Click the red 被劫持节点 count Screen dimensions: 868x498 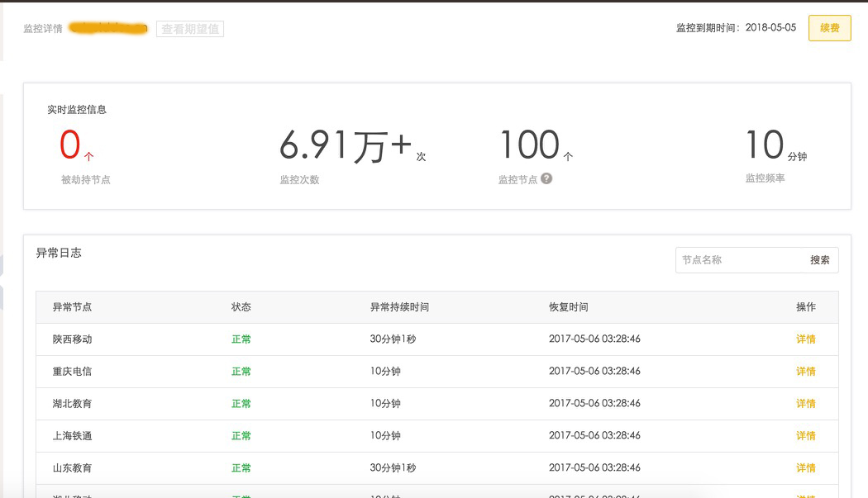pyautogui.click(x=70, y=146)
